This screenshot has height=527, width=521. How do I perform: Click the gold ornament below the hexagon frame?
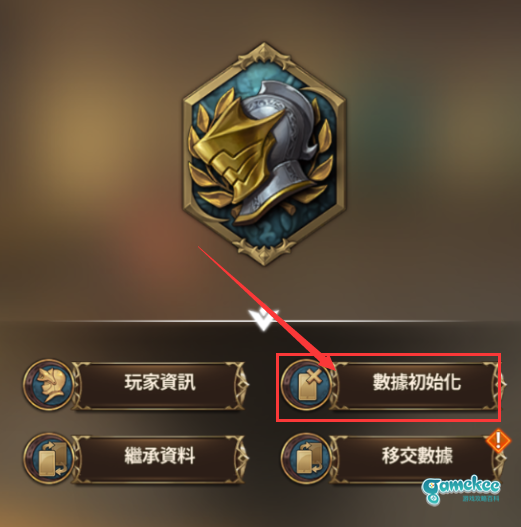coord(264,252)
